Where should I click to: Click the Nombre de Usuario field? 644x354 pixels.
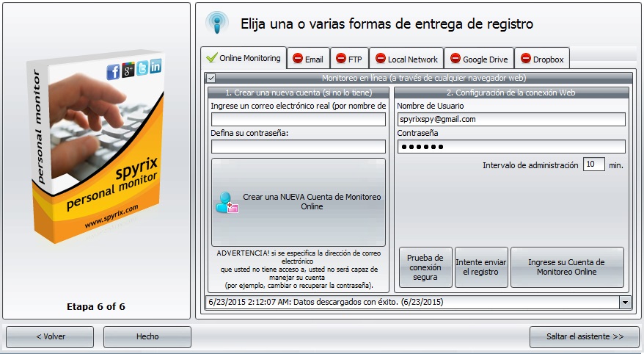(511, 120)
